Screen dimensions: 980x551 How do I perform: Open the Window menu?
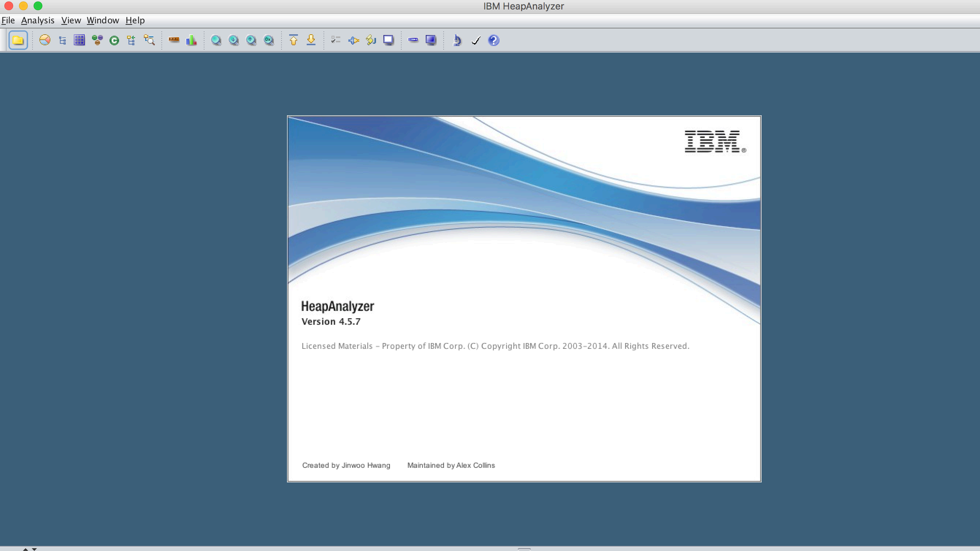[103, 20]
